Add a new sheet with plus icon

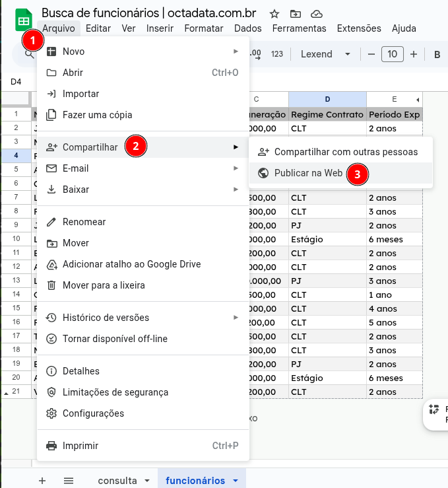point(42,480)
